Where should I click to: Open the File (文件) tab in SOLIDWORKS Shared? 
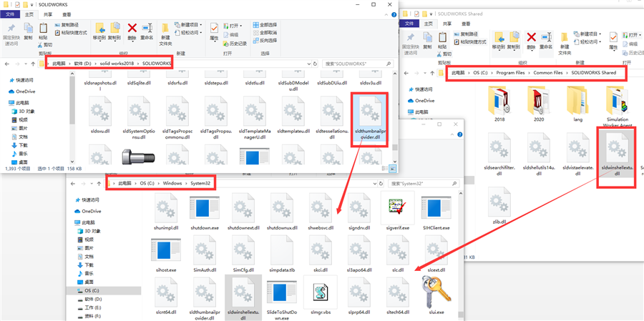(x=409, y=24)
